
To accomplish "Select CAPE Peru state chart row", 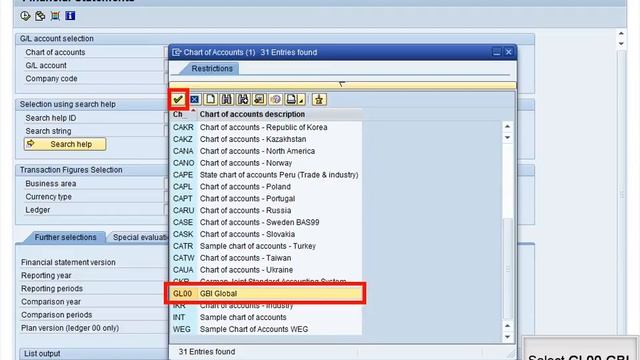I will click(x=266, y=175).
